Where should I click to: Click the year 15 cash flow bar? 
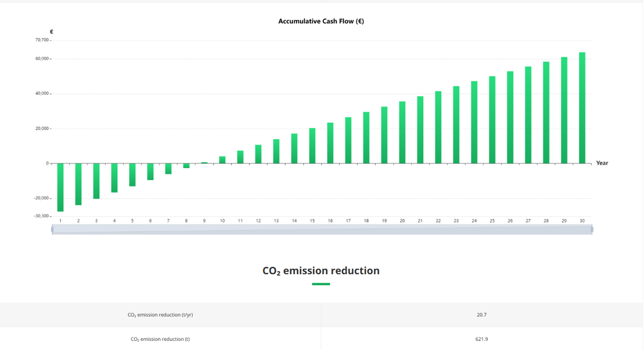(312, 146)
